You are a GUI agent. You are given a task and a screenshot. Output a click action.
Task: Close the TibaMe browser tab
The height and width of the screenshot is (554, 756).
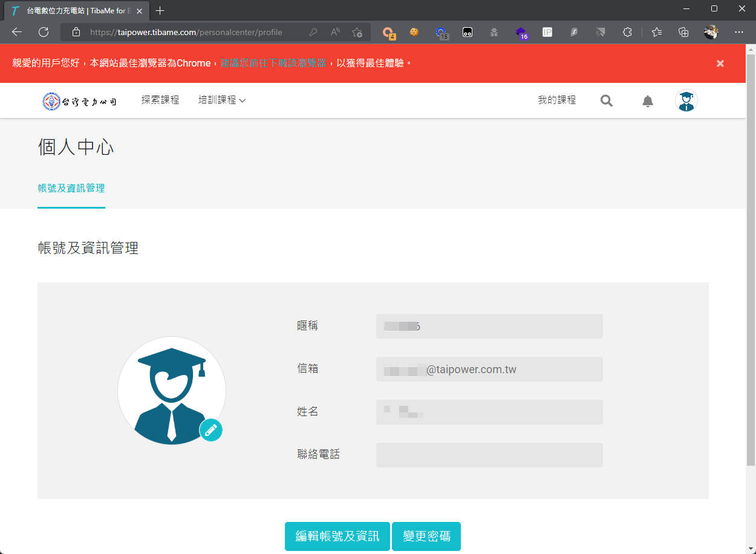(x=139, y=11)
